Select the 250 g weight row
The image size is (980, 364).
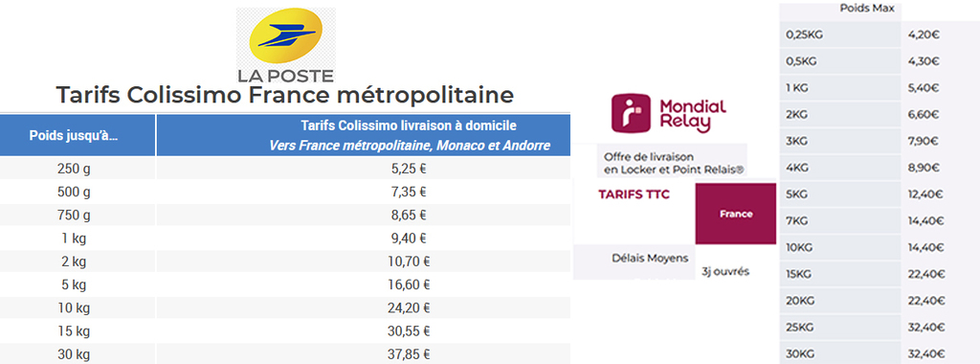click(285, 169)
